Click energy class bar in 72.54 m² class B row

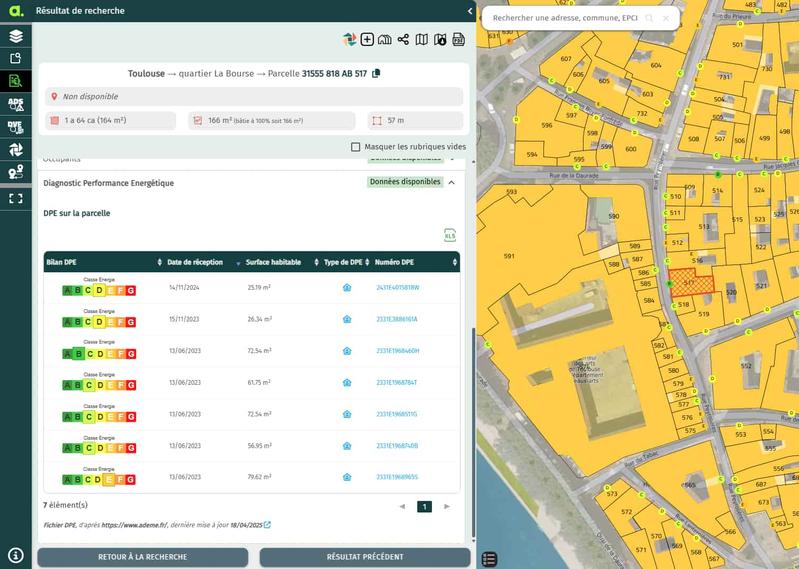click(x=99, y=354)
